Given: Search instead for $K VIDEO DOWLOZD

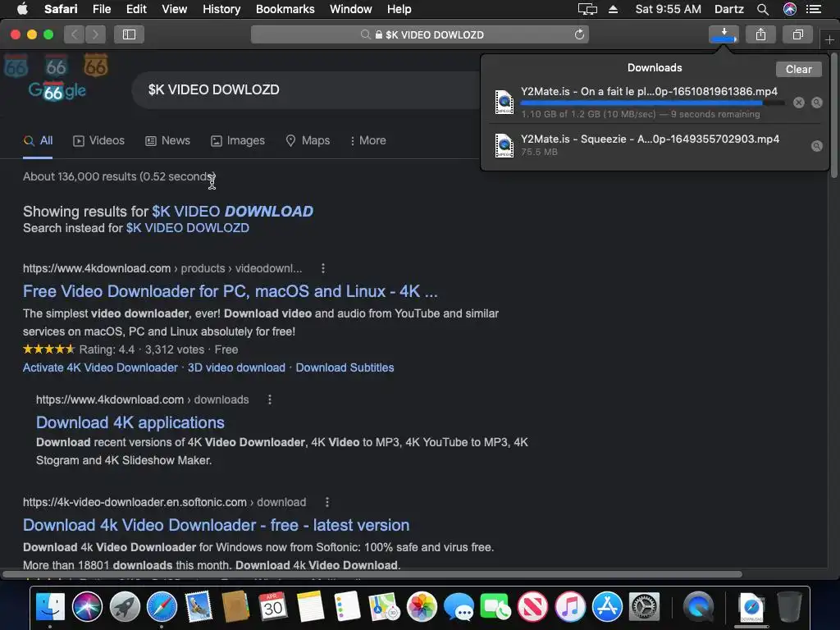Looking at the screenshot, I should 188,228.
